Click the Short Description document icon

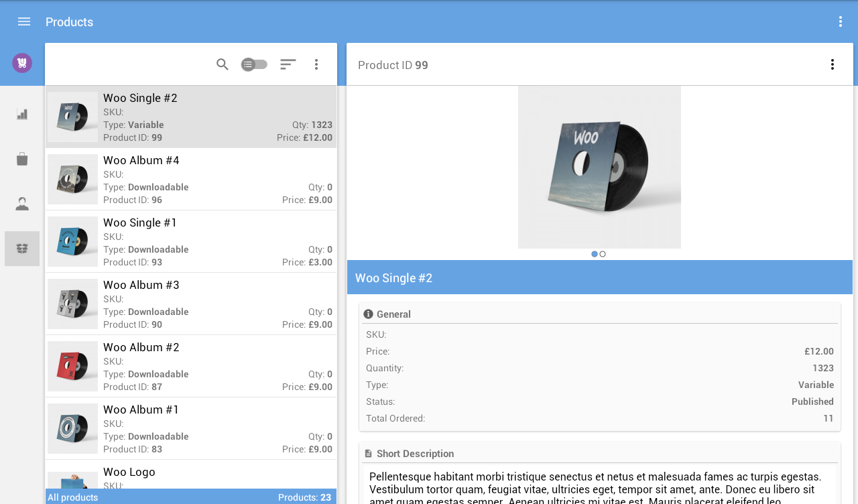point(368,454)
